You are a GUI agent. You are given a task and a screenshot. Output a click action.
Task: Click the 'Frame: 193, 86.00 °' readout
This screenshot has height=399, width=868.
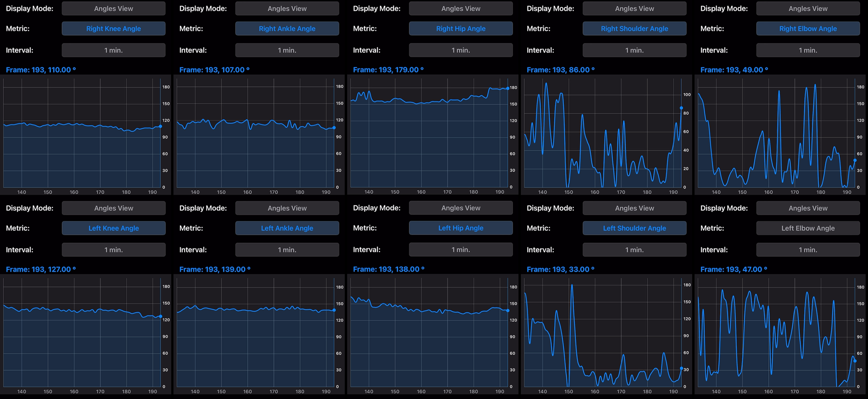pos(561,70)
